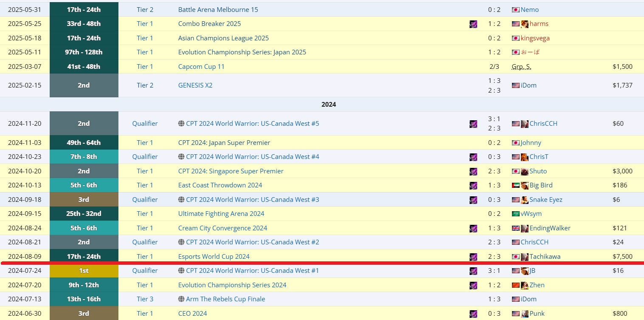
Task: Click Shuto's character portrait icon
Action: tap(525, 172)
